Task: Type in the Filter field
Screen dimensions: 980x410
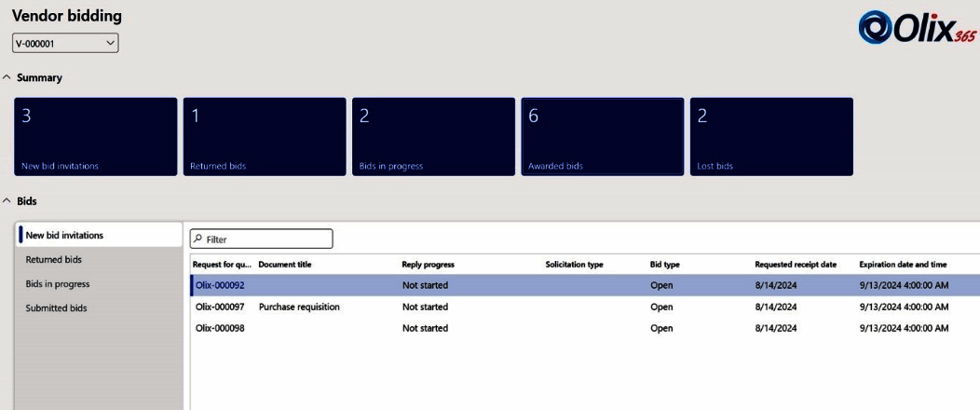Action: [266, 239]
